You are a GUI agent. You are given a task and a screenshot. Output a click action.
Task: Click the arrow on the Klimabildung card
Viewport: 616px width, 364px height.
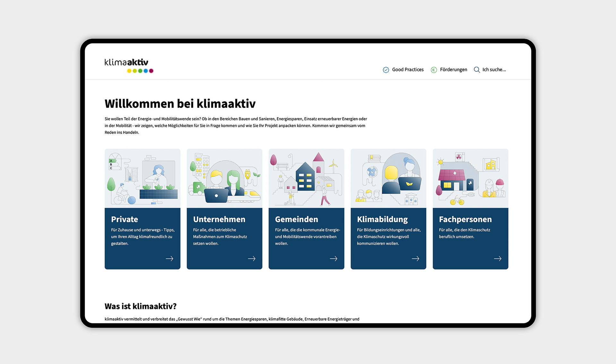click(415, 259)
